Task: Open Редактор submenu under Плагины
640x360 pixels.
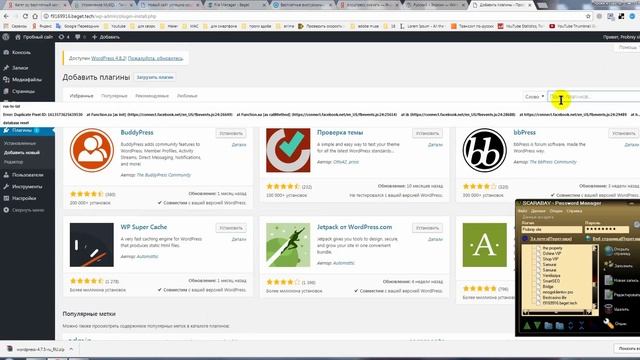Action: (x=13, y=162)
